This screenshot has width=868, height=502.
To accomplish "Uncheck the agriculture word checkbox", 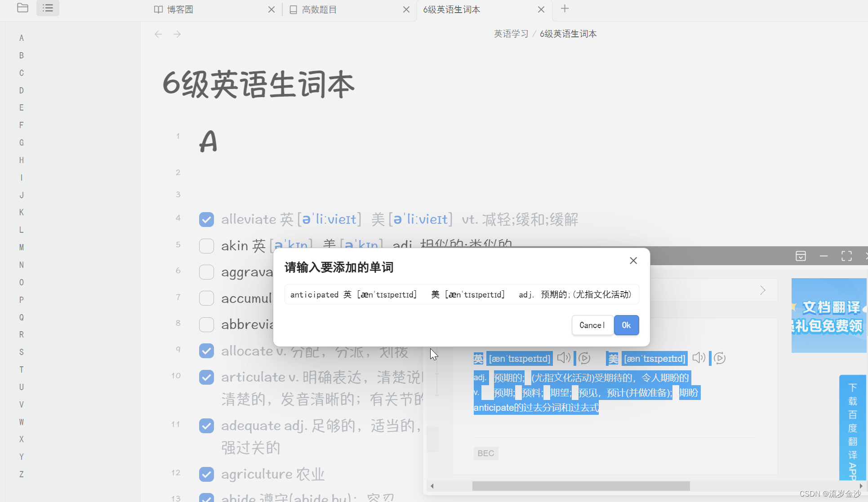I will click(x=206, y=474).
